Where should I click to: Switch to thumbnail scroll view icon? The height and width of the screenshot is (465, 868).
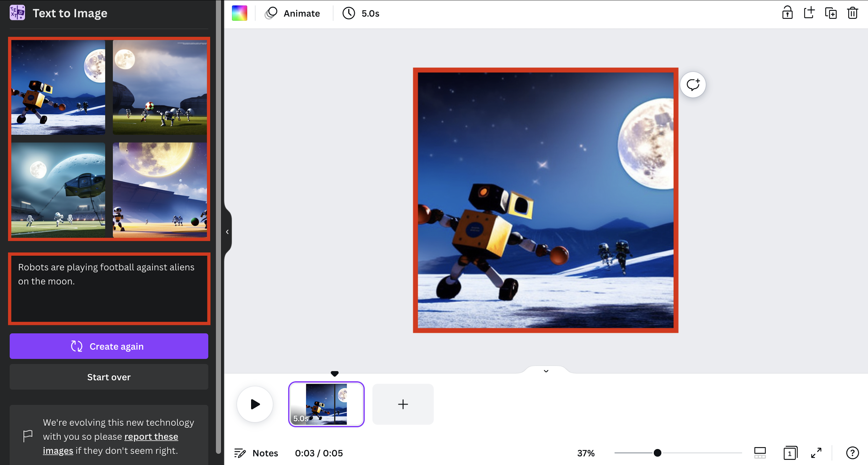(x=760, y=453)
